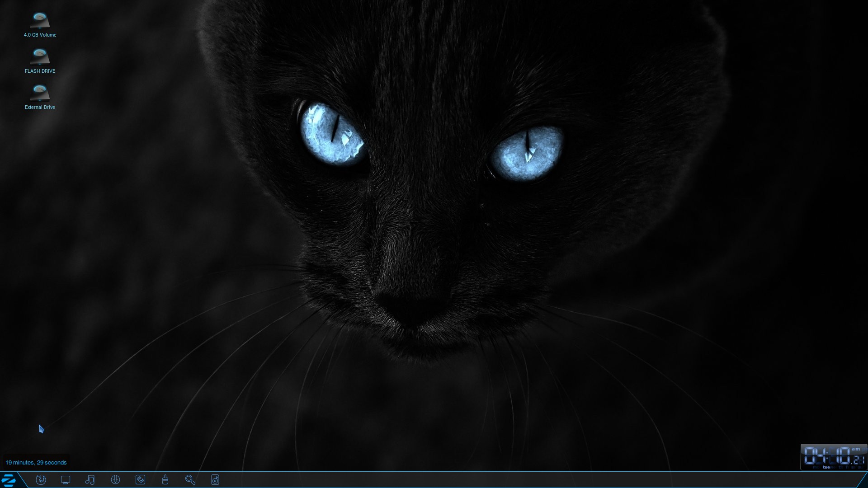Screen dimensions: 868x488
Task: Open the sync arrows launcher icon
Action: (x=140, y=480)
